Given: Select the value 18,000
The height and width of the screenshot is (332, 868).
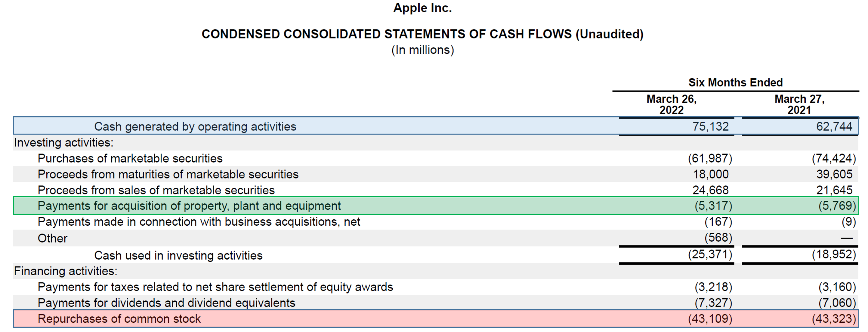Looking at the screenshot, I should click(x=710, y=174).
